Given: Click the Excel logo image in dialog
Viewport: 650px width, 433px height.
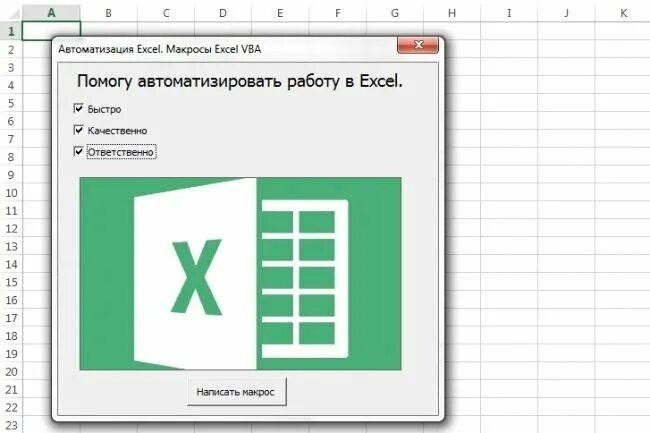Looking at the screenshot, I should (x=240, y=273).
